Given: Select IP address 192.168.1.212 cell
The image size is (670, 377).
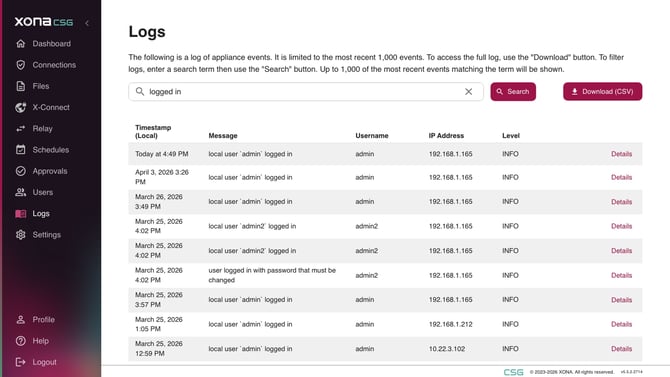Looking at the screenshot, I should coord(450,324).
